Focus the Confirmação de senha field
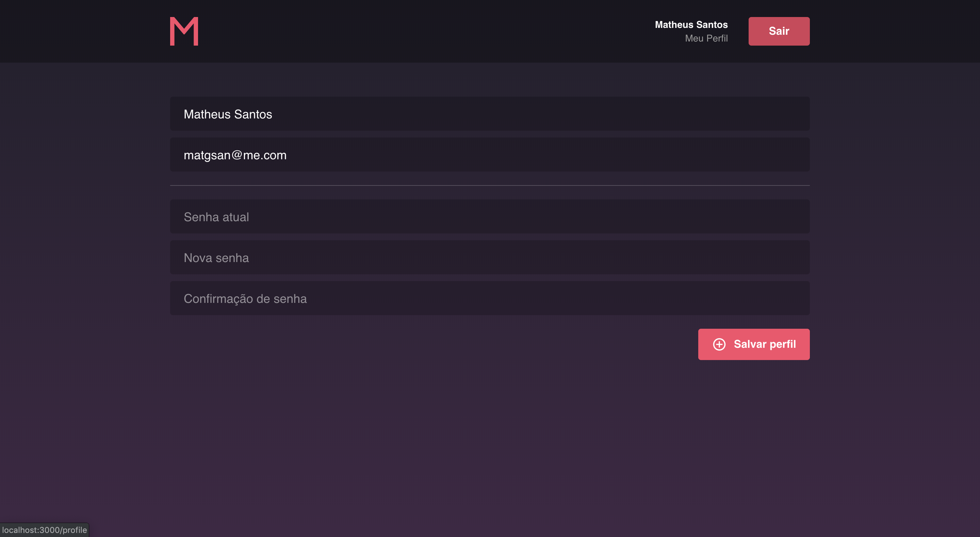The width and height of the screenshot is (980, 537). 489,298
